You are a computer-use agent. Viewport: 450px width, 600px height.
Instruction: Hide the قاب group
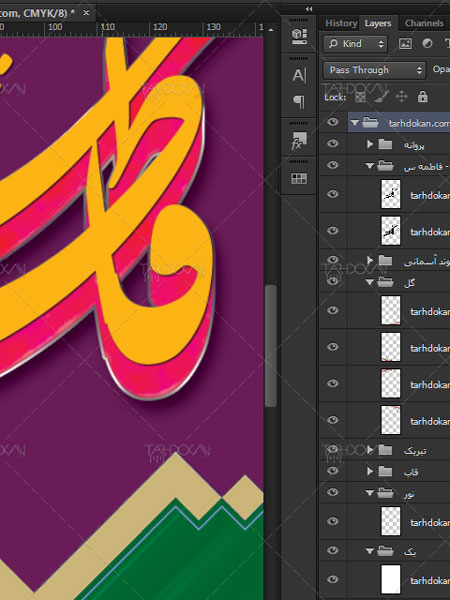click(x=333, y=470)
